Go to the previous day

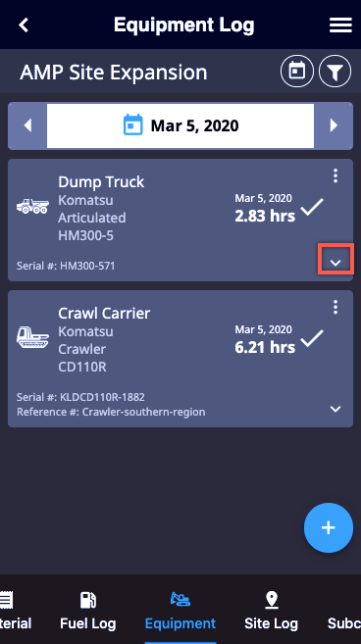27,125
